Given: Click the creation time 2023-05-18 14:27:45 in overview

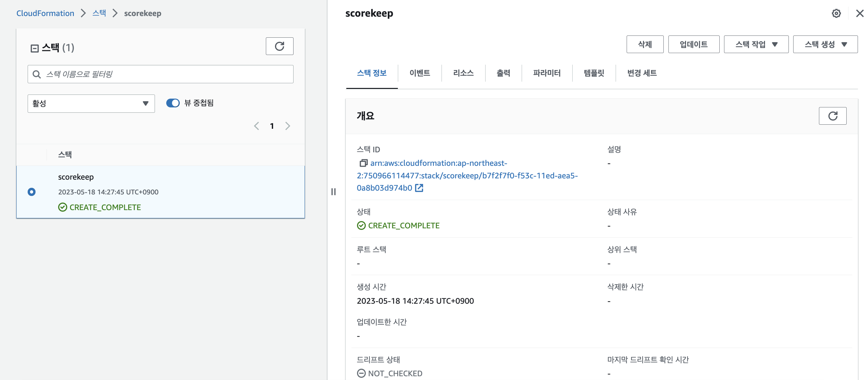Looking at the screenshot, I should (x=415, y=301).
